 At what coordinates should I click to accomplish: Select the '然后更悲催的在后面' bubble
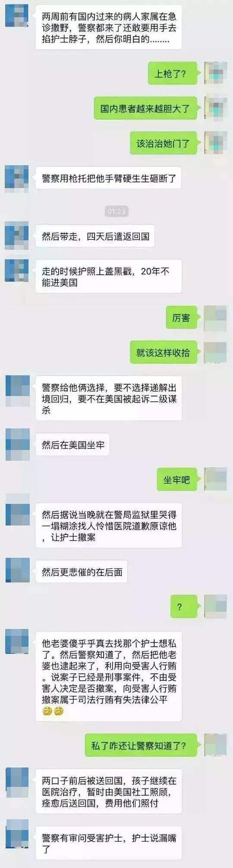81,572
